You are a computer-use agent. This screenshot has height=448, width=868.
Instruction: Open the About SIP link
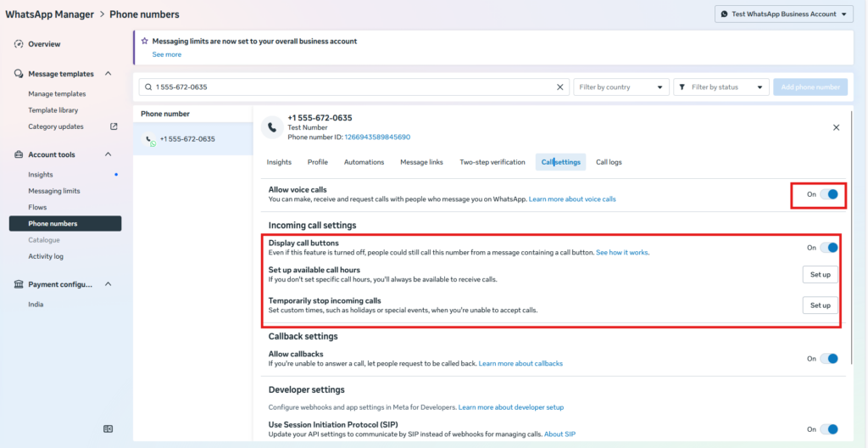coord(559,434)
